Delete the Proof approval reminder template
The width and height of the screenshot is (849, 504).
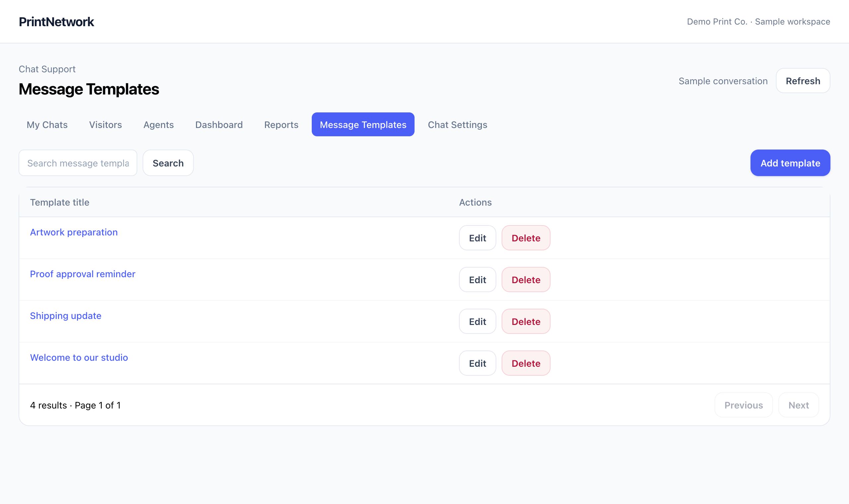coord(526,280)
